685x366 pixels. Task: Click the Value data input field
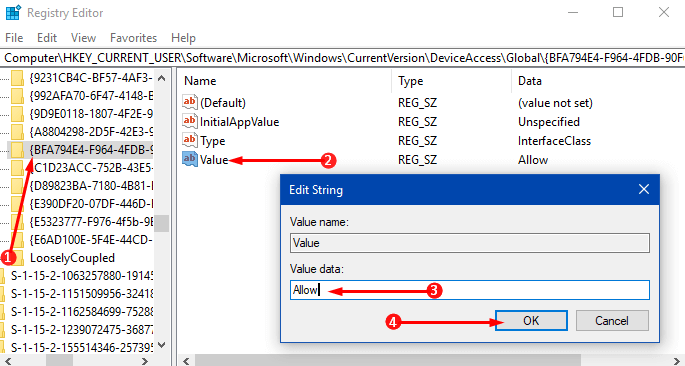(x=470, y=290)
